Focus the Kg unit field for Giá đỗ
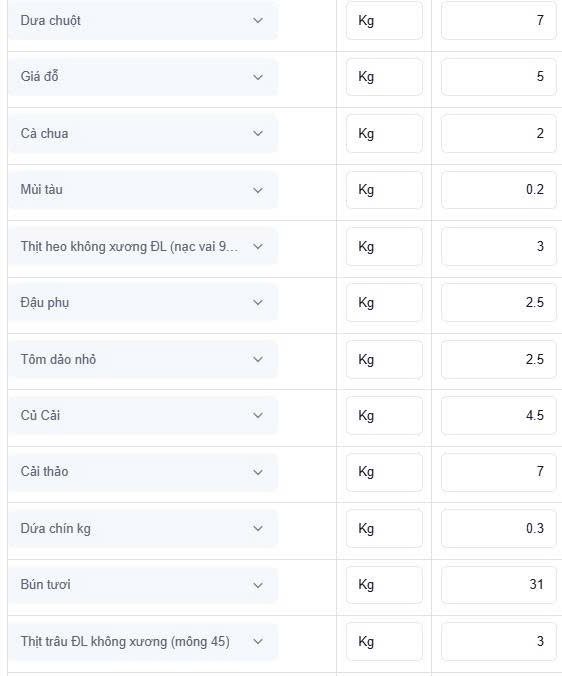Image resolution: width=562 pixels, height=676 pixels. tap(384, 77)
